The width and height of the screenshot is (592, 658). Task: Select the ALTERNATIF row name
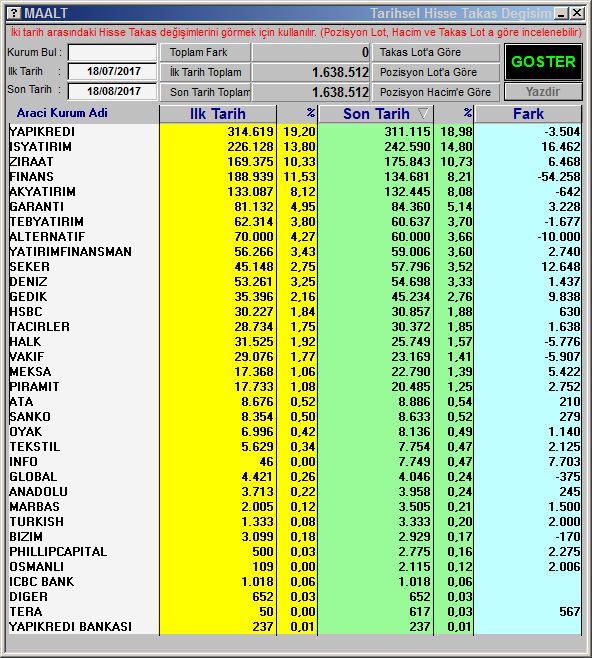(47, 237)
